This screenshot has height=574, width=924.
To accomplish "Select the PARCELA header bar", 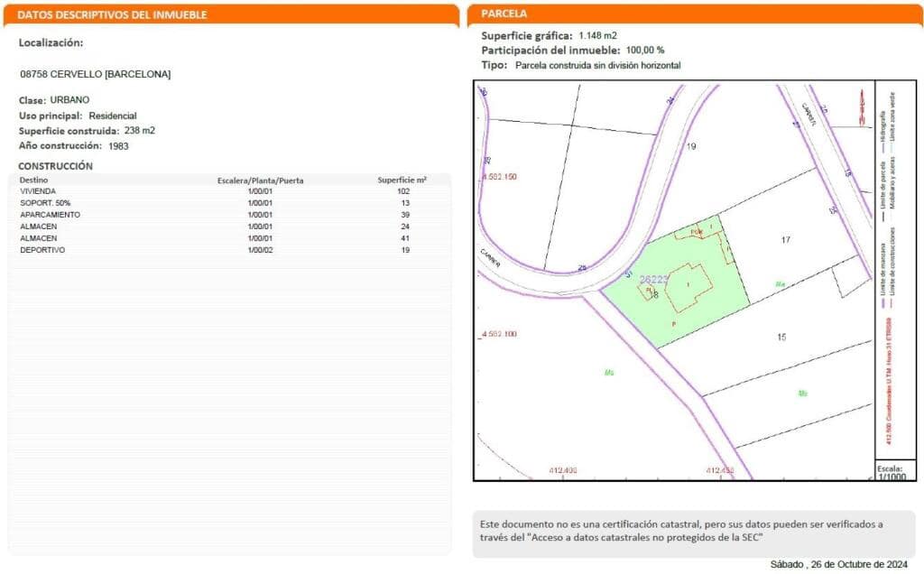I will (695, 14).
